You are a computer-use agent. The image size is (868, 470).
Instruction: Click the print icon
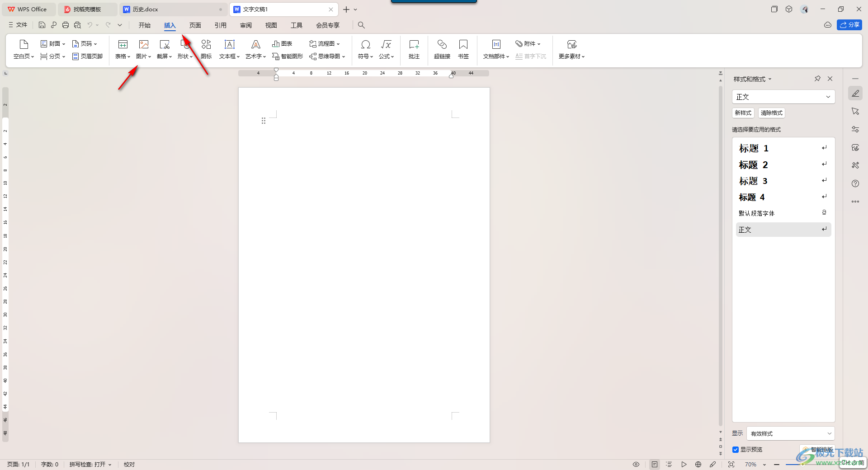[x=66, y=25]
